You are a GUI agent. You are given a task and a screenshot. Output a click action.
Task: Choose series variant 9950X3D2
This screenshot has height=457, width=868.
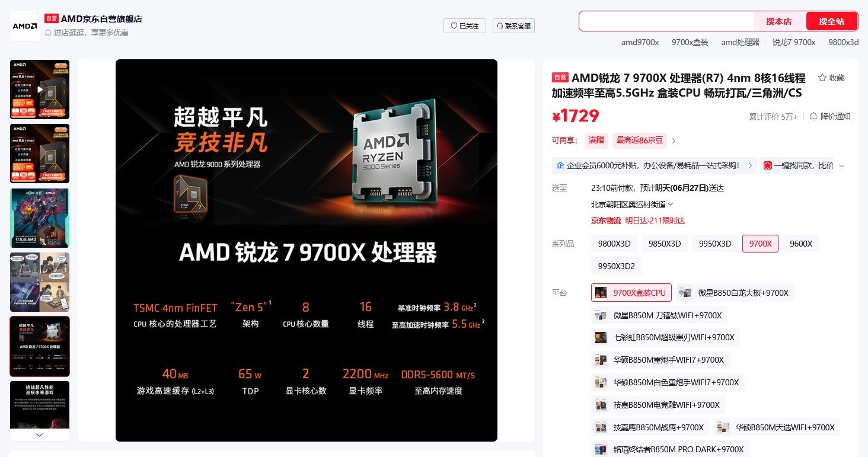(617, 266)
